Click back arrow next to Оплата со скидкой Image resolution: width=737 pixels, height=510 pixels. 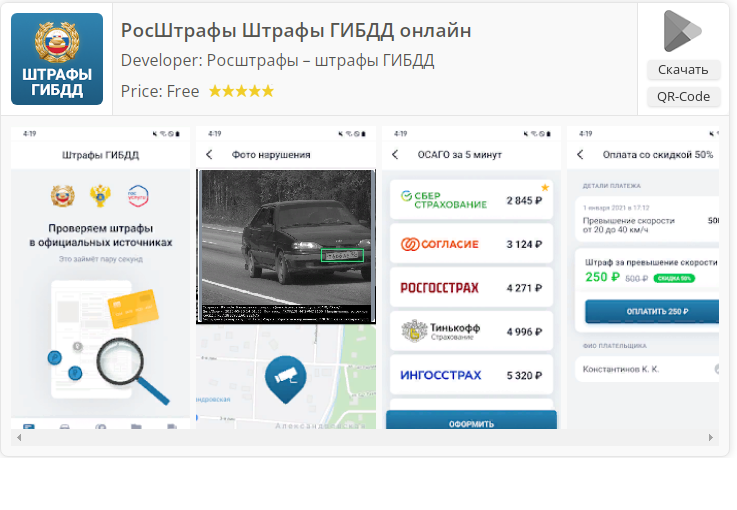[580, 154]
